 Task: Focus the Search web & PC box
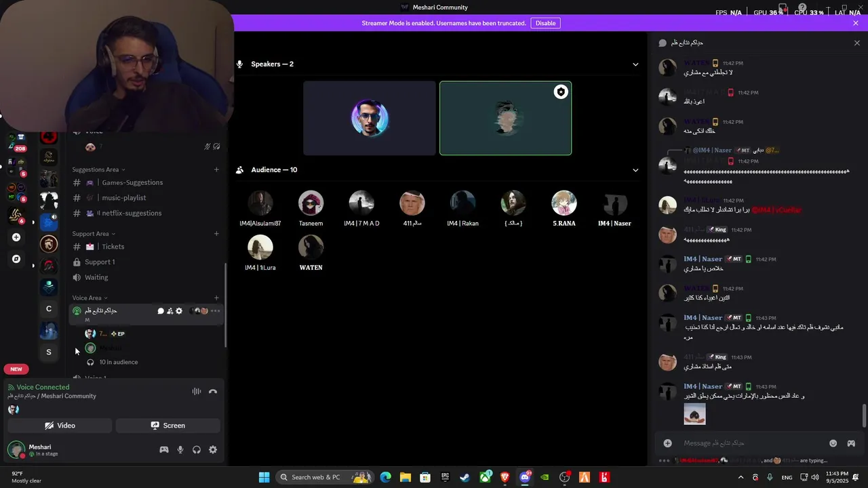point(325,477)
